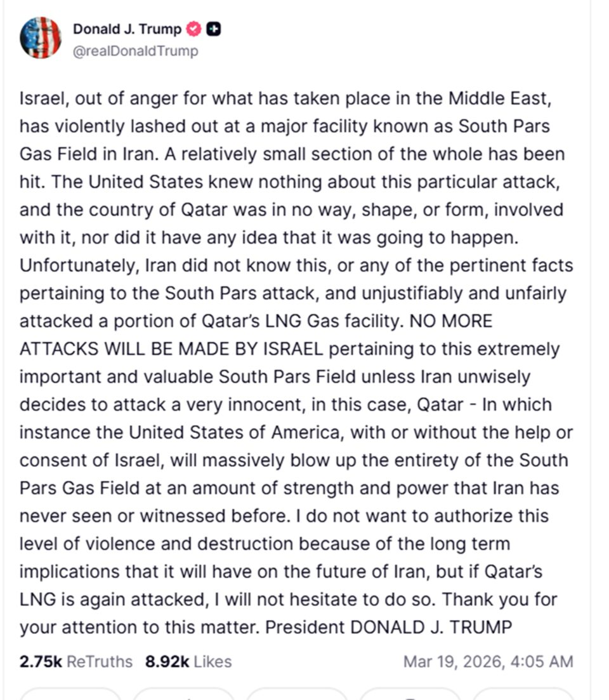Open the flag-painted profile avatar
This screenshot has width=609, height=700.
click(x=41, y=38)
